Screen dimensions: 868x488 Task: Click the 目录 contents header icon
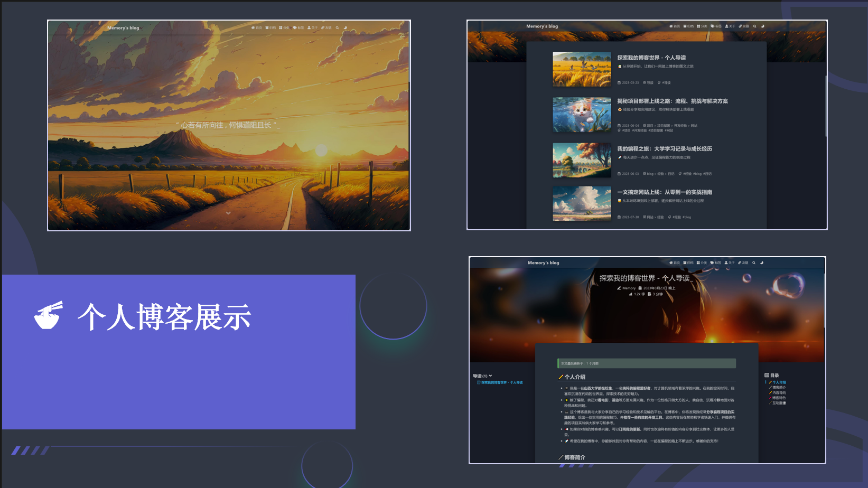767,376
